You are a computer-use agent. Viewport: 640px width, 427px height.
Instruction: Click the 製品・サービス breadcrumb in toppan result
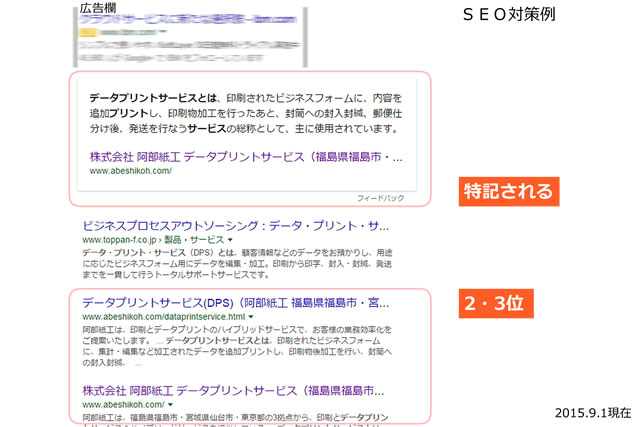pyautogui.click(x=194, y=240)
